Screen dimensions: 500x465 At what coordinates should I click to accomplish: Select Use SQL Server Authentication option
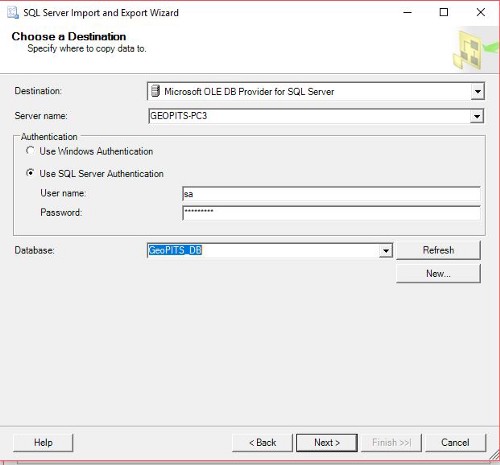(x=30, y=173)
